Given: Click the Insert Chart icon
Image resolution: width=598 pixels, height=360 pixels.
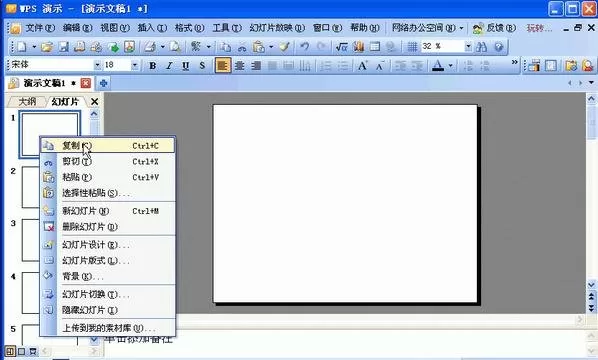Looking at the screenshot, I should tap(358, 47).
